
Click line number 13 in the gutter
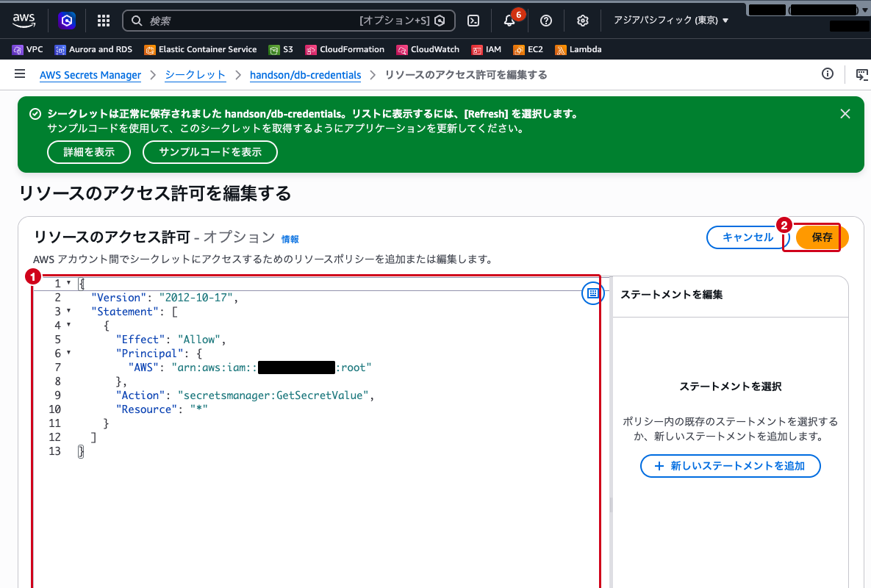[x=54, y=451]
